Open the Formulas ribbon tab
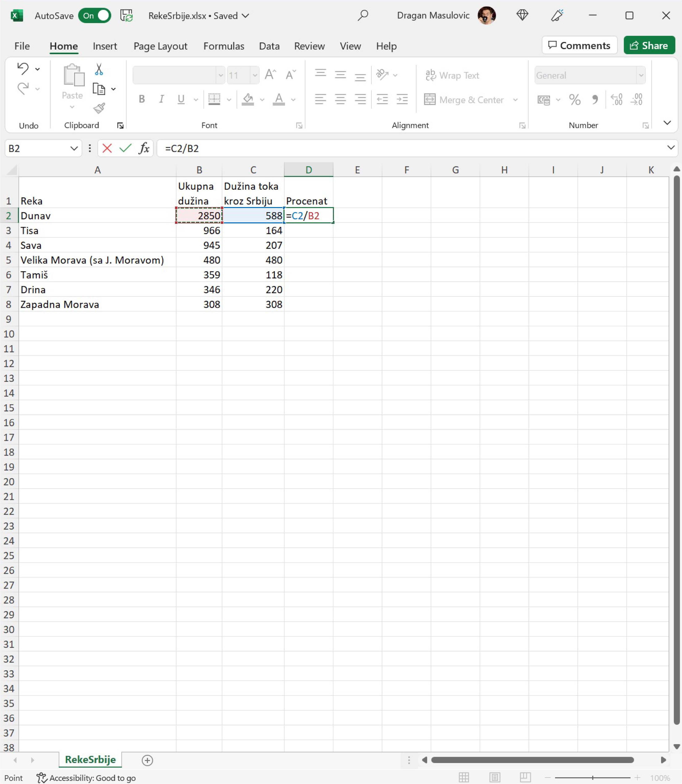The image size is (682, 784). click(x=224, y=46)
